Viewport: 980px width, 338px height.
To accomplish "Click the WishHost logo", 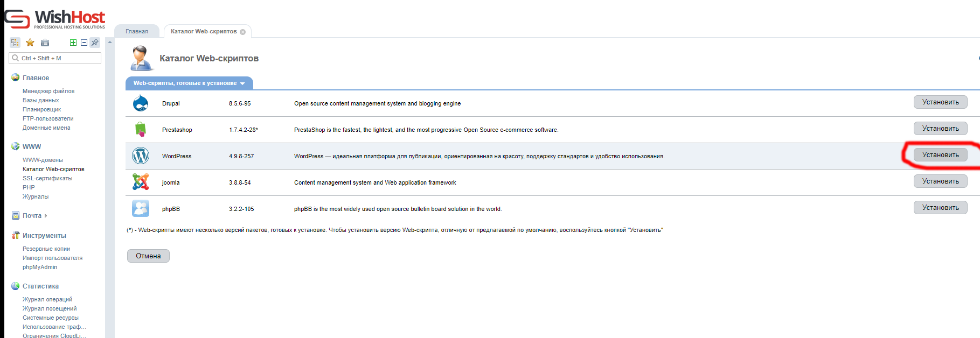I will point(55,19).
